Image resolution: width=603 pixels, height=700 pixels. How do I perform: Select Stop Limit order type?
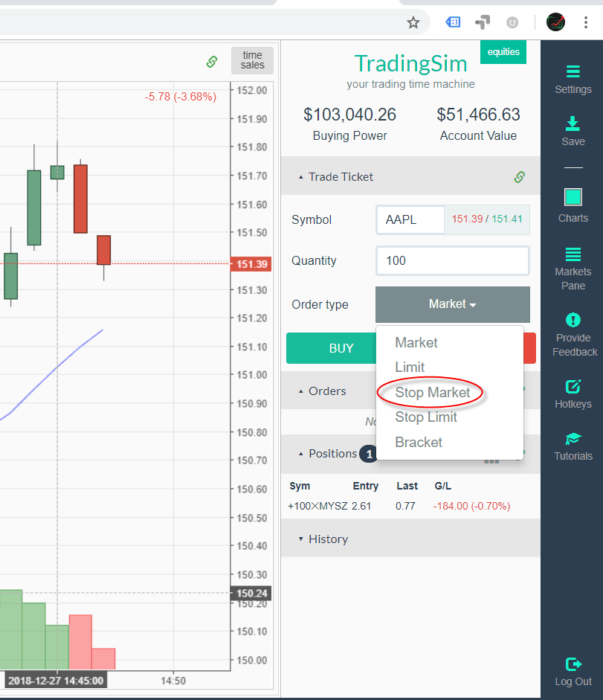pos(426,417)
